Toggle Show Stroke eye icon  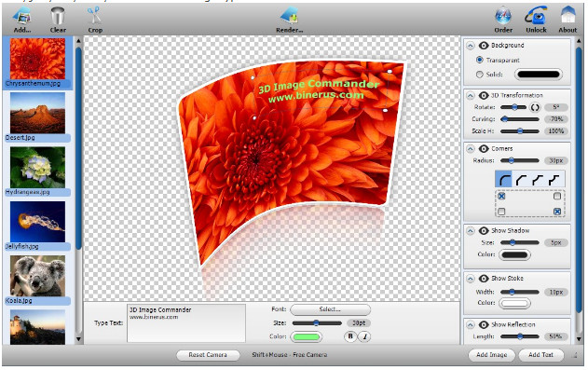click(x=484, y=279)
